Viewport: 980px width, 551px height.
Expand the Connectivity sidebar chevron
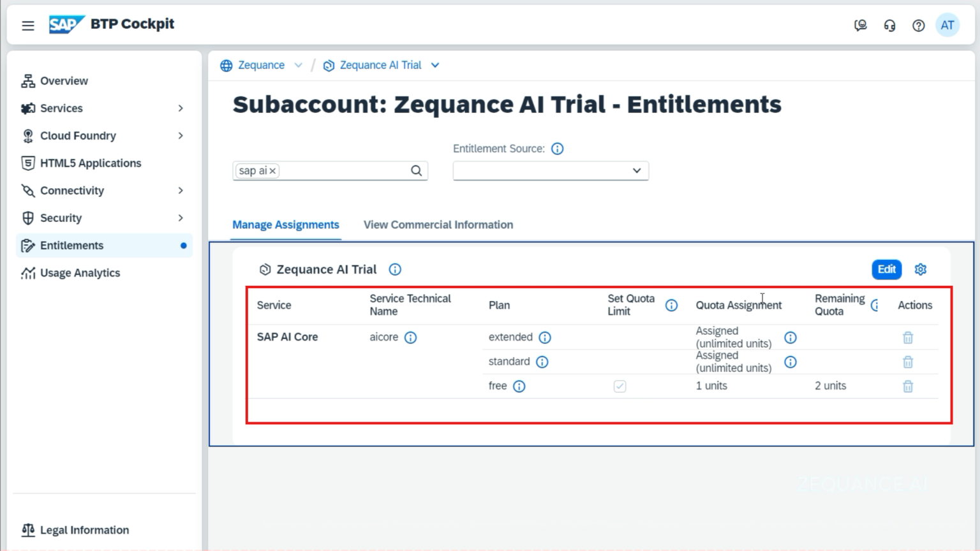[181, 191]
